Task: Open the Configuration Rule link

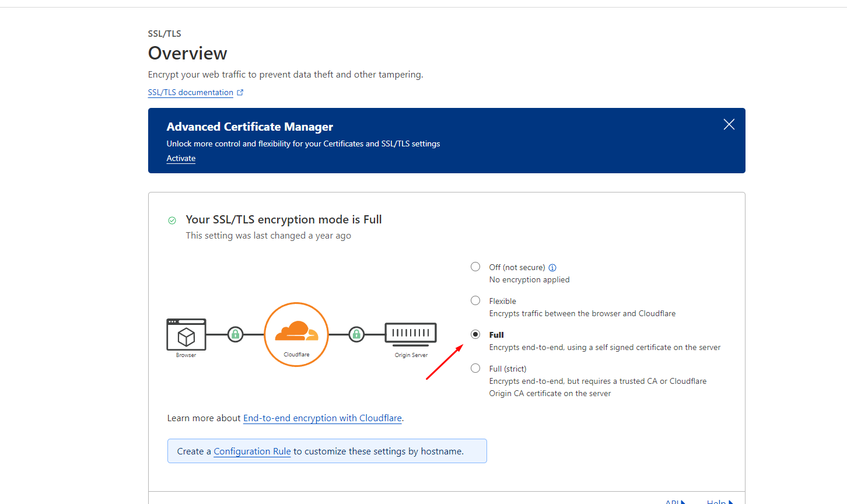Action: pyautogui.click(x=252, y=451)
